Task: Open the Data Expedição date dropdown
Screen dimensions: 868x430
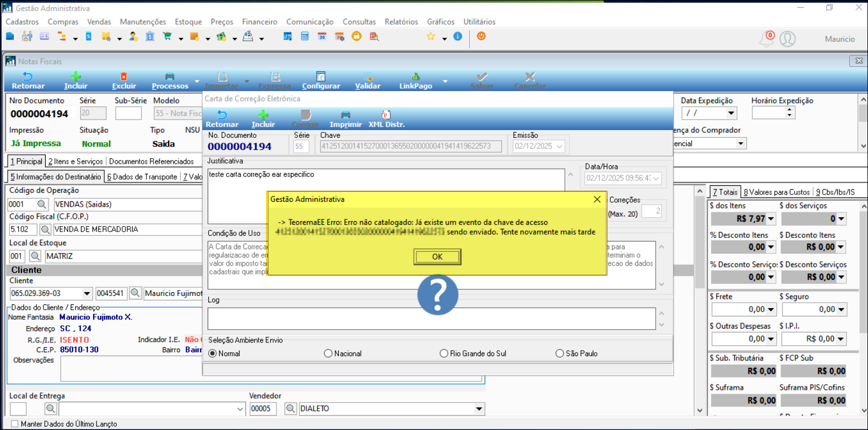Action: click(731, 113)
